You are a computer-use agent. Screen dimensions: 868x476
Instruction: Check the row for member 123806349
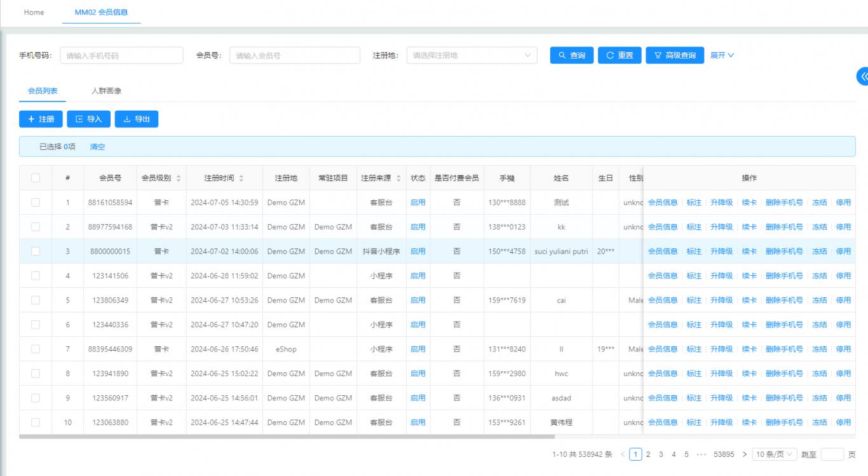(x=36, y=300)
